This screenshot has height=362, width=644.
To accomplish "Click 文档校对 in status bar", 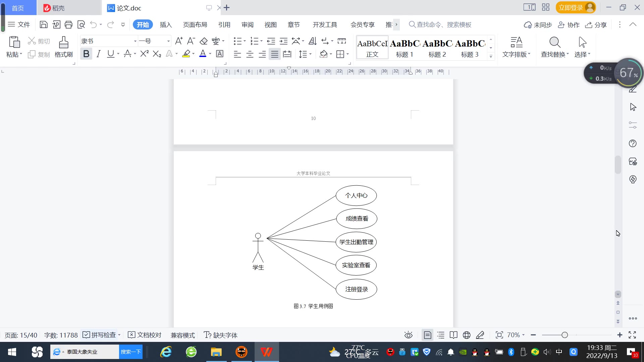I will tap(145, 335).
